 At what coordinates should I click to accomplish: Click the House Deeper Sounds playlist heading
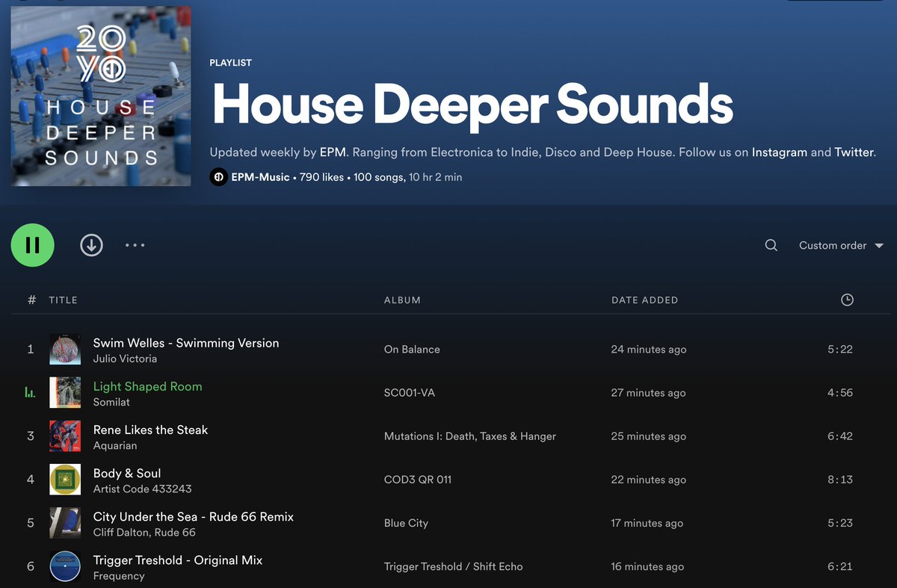472,104
